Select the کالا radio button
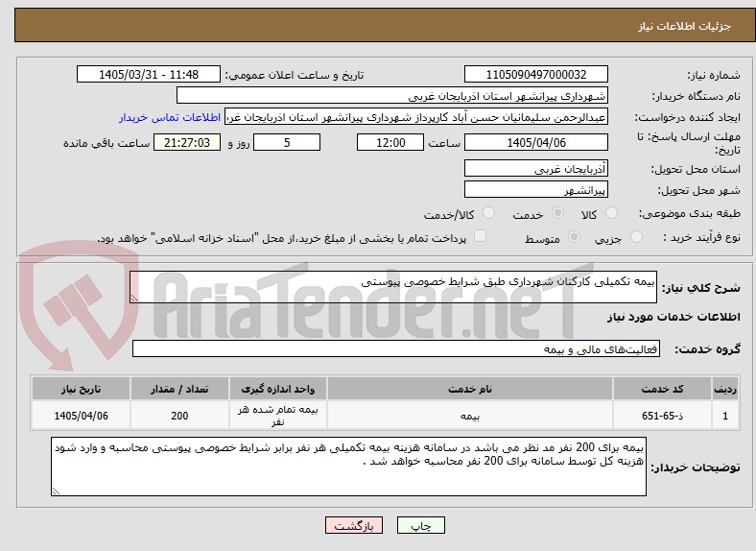Viewport: 756px width, 551px height. point(611,213)
